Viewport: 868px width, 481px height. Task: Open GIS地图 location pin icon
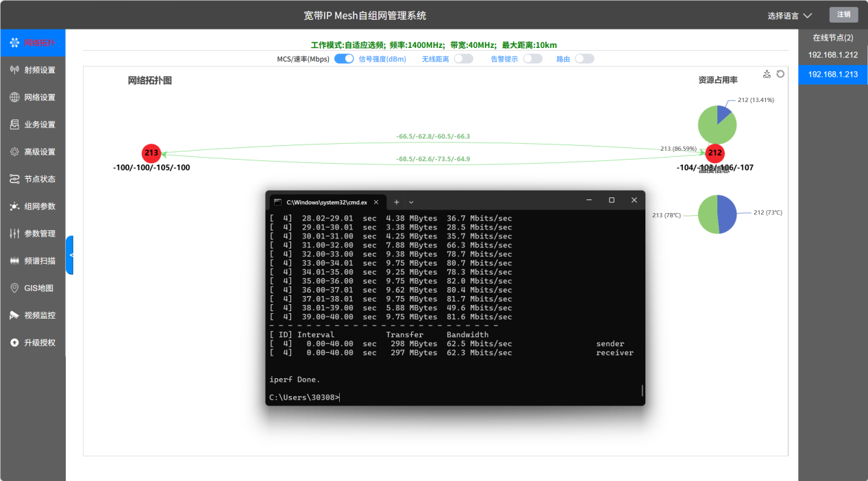coord(14,288)
